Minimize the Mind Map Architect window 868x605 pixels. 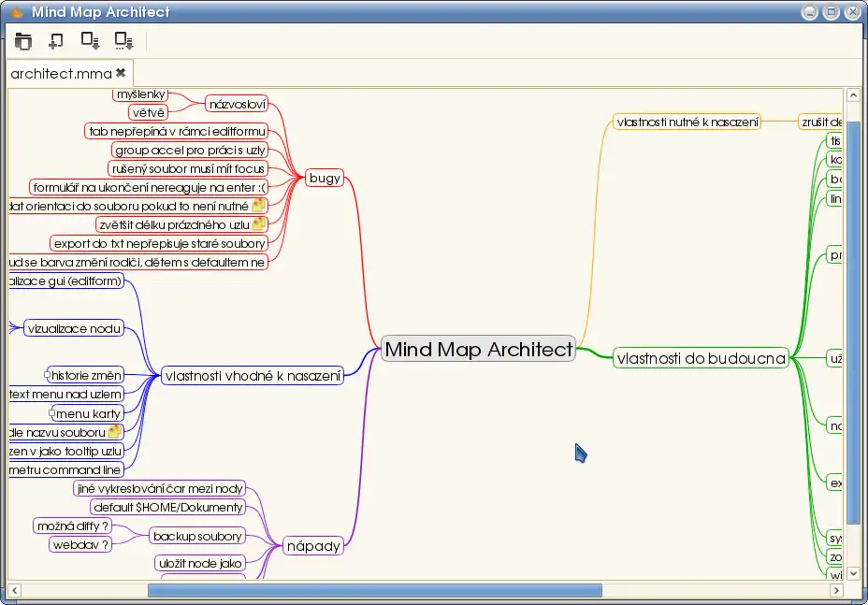(809, 12)
